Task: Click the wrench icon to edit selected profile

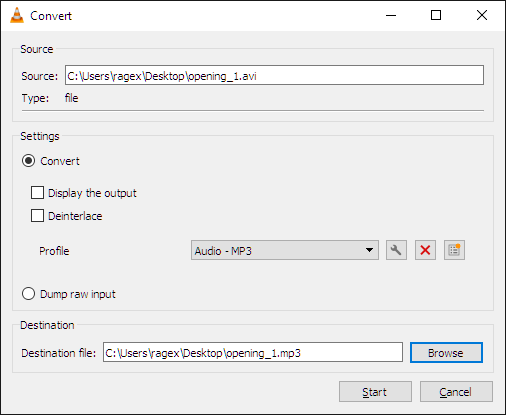Action: (396, 250)
